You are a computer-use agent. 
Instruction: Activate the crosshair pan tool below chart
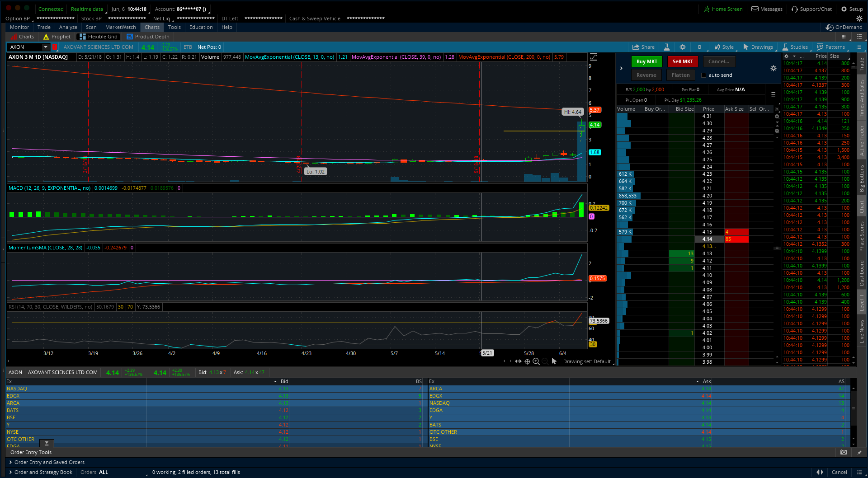pyautogui.click(x=527, y=361)
